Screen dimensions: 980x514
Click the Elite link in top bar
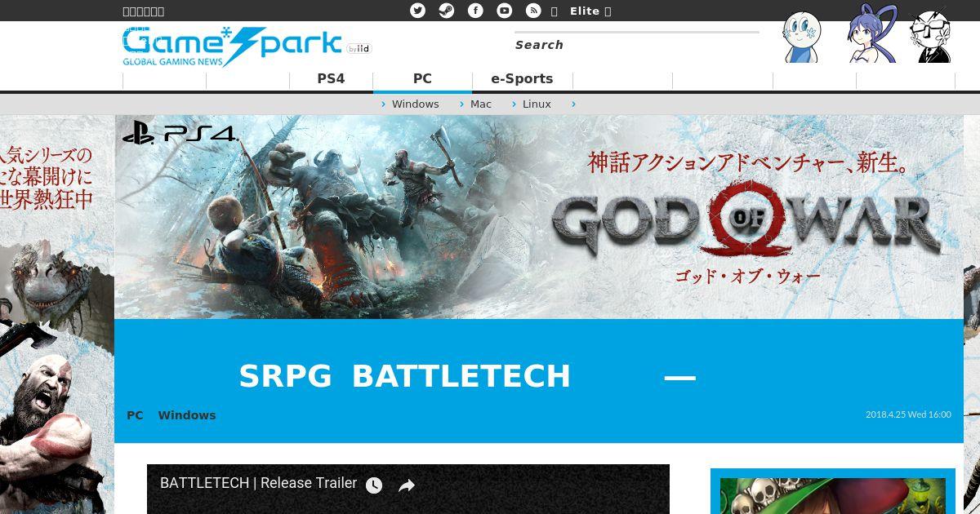click(x=585, y=11)
